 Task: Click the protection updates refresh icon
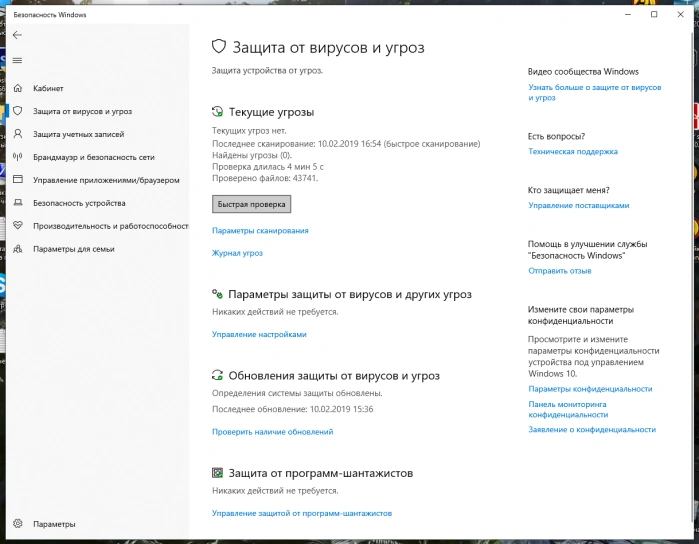pos(217,375)
